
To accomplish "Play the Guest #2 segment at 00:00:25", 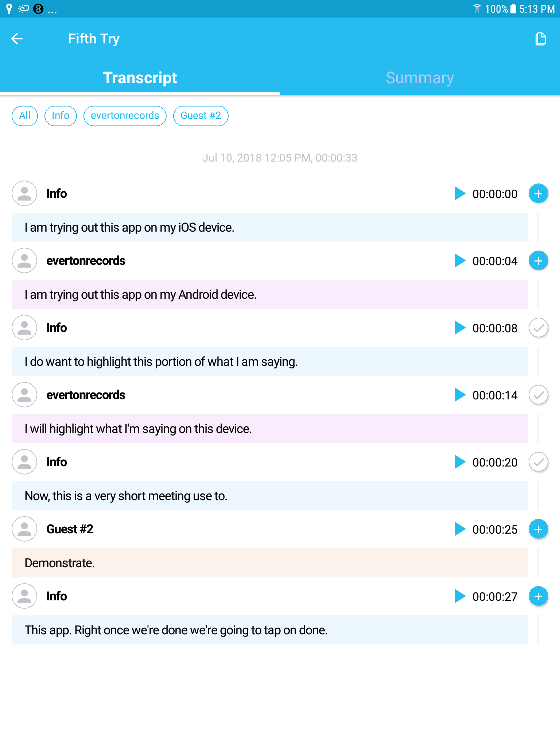I will click(x=460, y=529).
